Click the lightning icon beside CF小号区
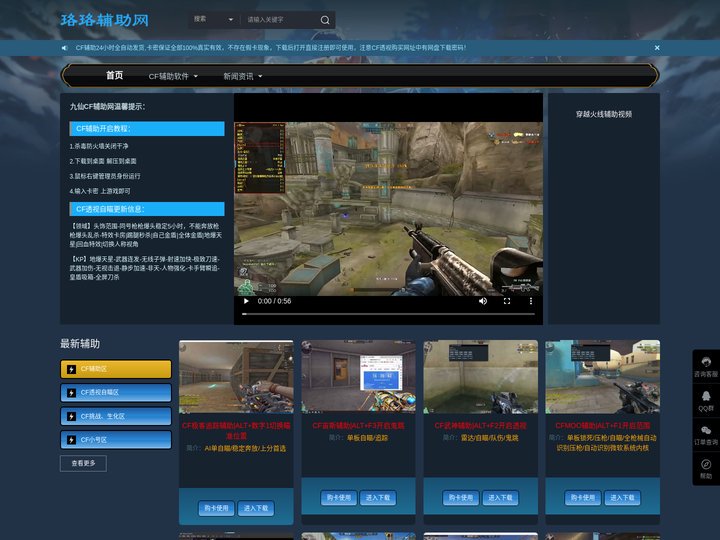This screenshot has height=540, width=720. 71,440
